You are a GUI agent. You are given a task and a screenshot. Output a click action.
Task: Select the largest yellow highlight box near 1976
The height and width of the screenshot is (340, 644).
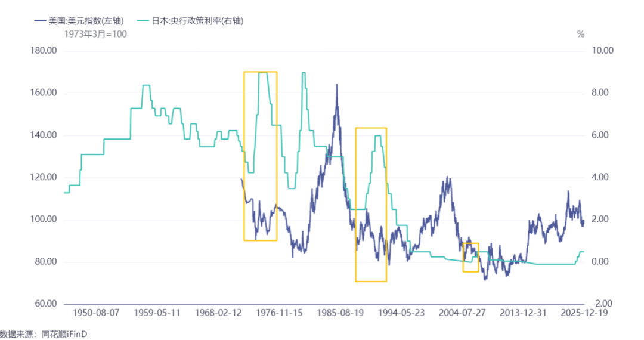click(x=261, y=156)
